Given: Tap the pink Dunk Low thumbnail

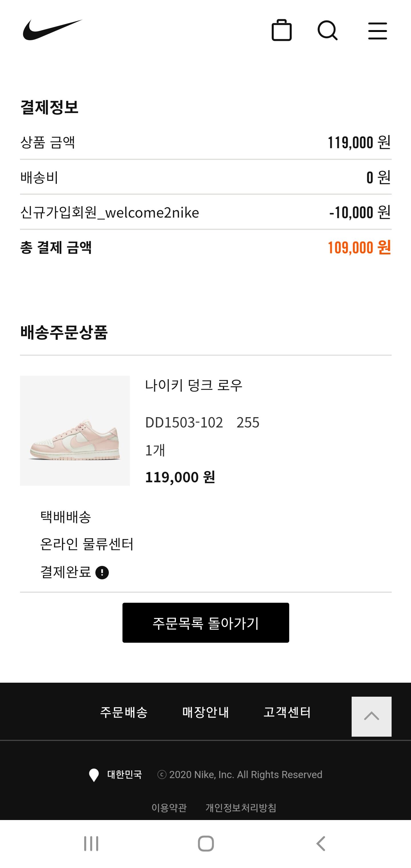Looking at the screenshot, I should [x=75, y=431].
